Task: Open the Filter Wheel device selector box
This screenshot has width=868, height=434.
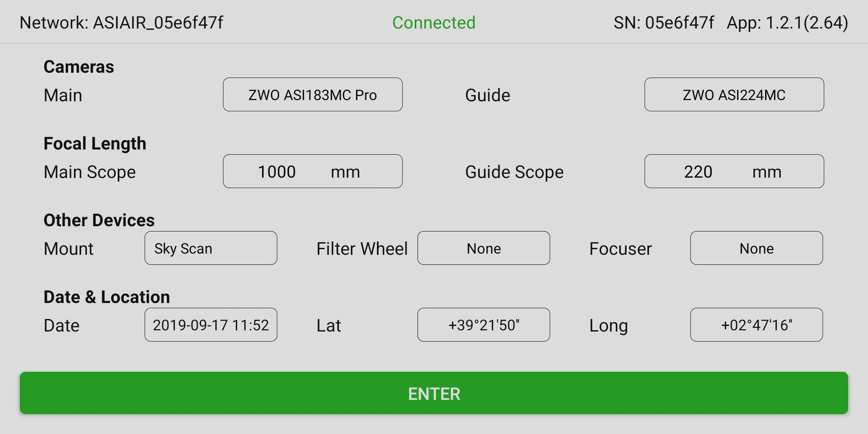Action: (x=483, y=248)
